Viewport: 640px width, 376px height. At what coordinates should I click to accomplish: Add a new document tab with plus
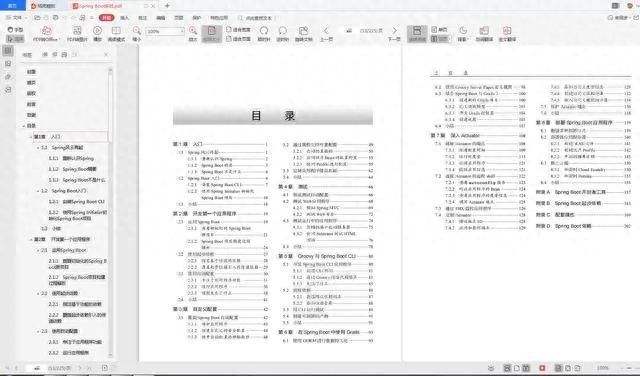coord(167,6)
